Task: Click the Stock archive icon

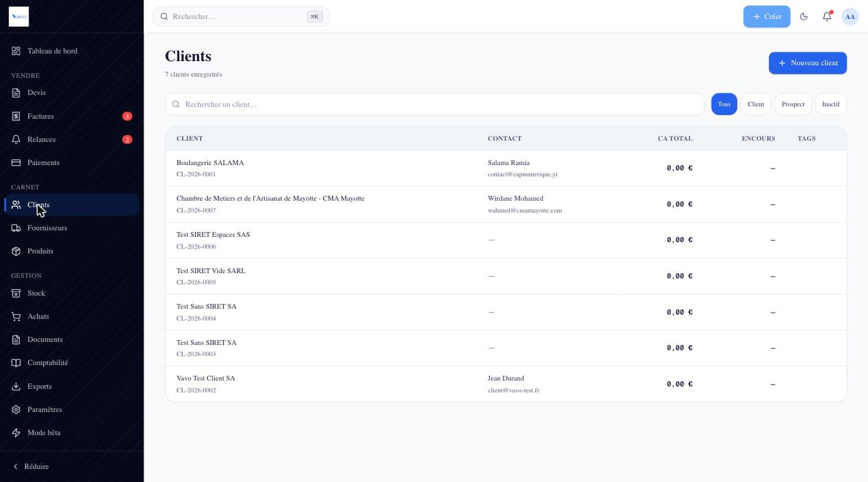Action: (16, 293)
